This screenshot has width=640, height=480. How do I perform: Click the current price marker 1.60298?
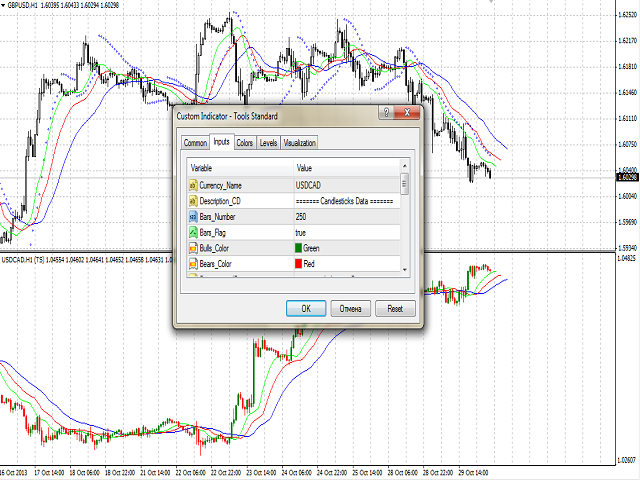tap(627, 177)
